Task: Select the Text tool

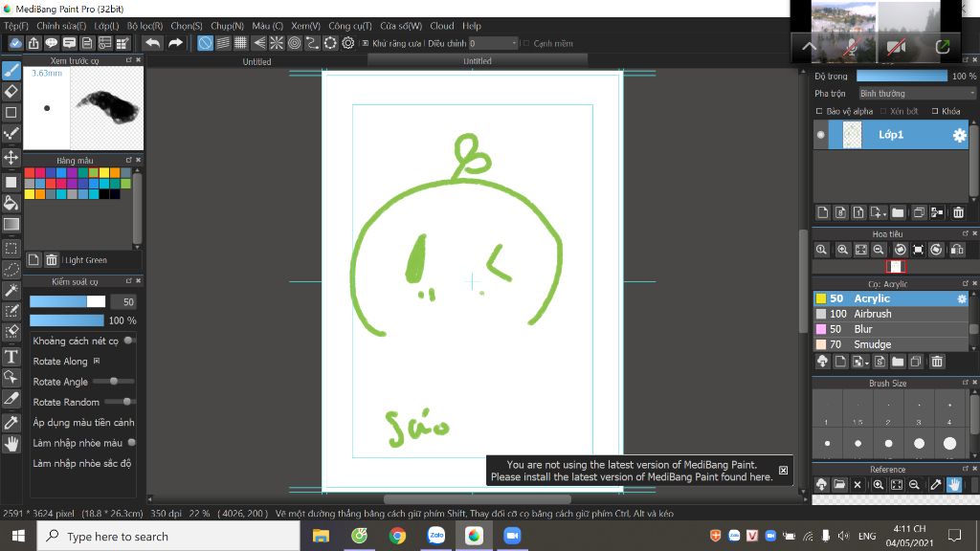Action: tap(11, 357)
